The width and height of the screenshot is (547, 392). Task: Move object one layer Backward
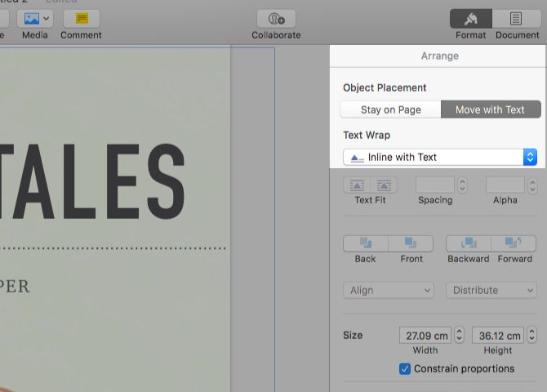point(469,243)
